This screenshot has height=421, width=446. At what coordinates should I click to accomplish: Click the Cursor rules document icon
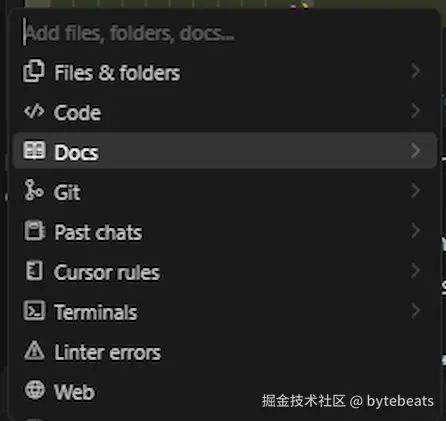point(34,270)
